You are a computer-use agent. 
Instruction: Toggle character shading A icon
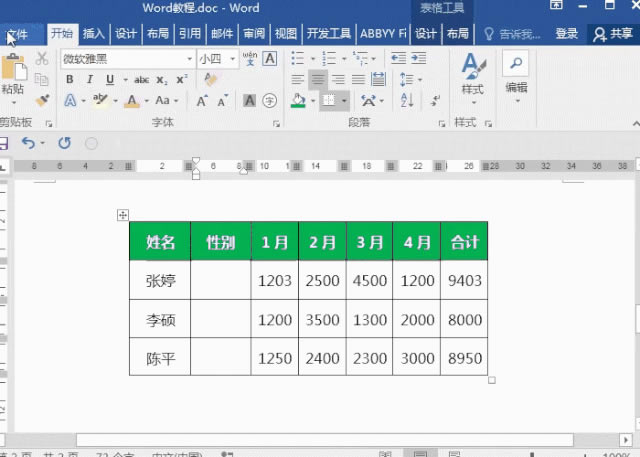pyautogui.click(x=249, y=100)
